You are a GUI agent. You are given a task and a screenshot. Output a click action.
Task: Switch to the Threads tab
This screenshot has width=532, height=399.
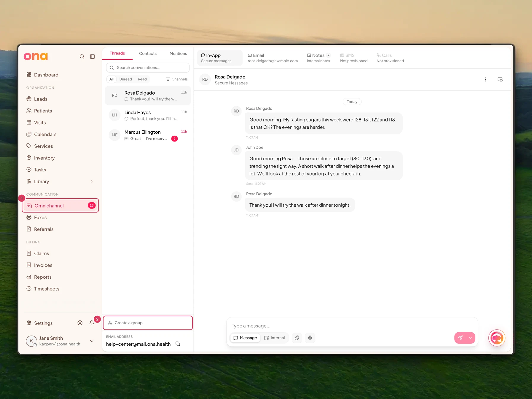[117, 53]
